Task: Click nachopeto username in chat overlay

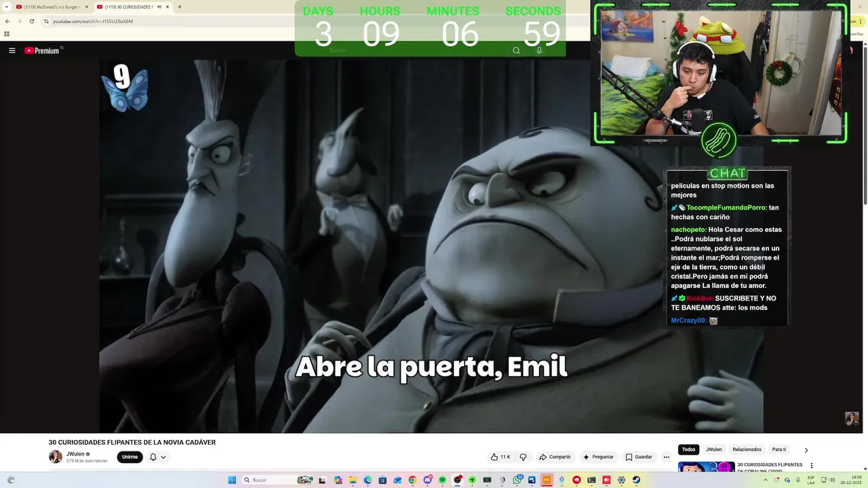Action: pos(688,230)
